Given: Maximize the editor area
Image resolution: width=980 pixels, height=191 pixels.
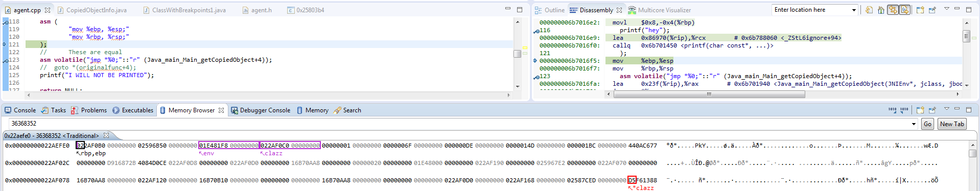Looking at the screenshot, I should (x=519, y=9).
